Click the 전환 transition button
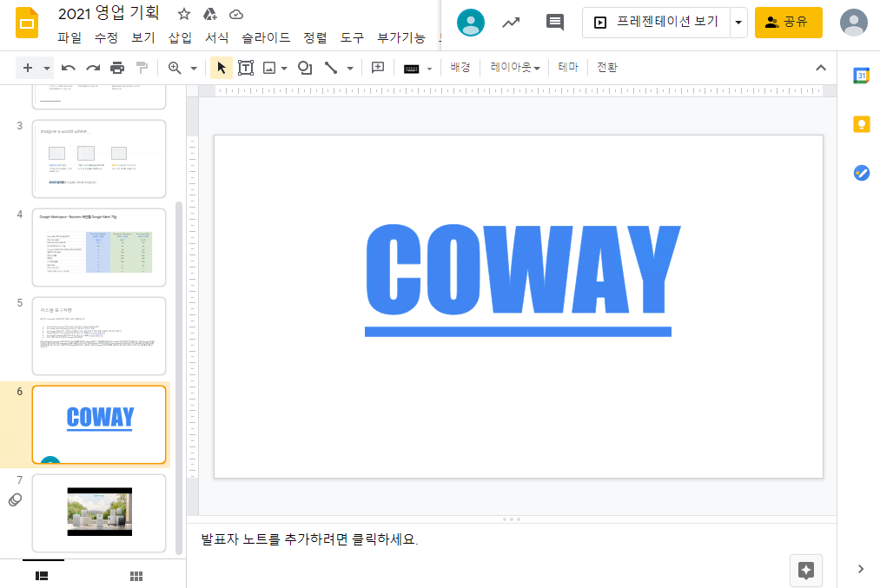The image size is (880, 588). 606,68
